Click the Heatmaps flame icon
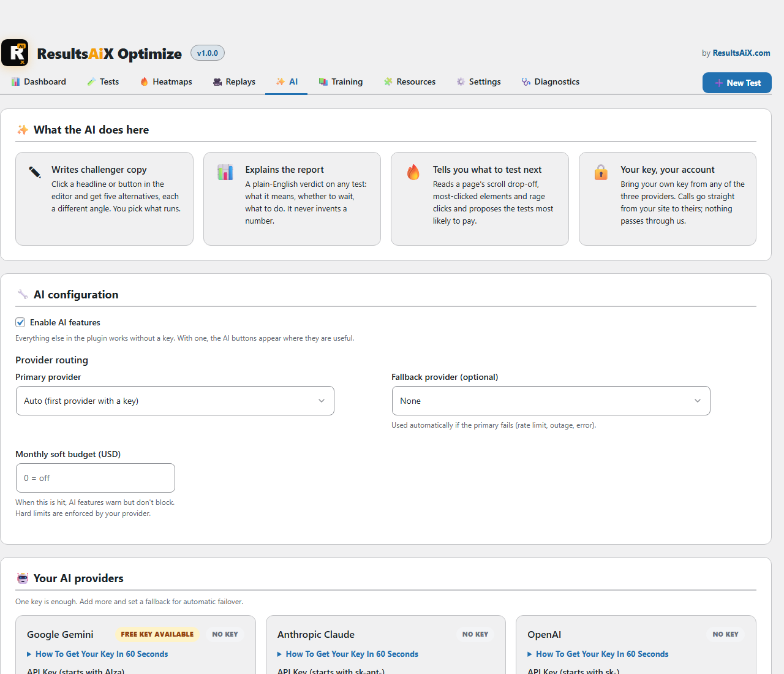The width and height of the screenshot is (784, 674). 145,81
